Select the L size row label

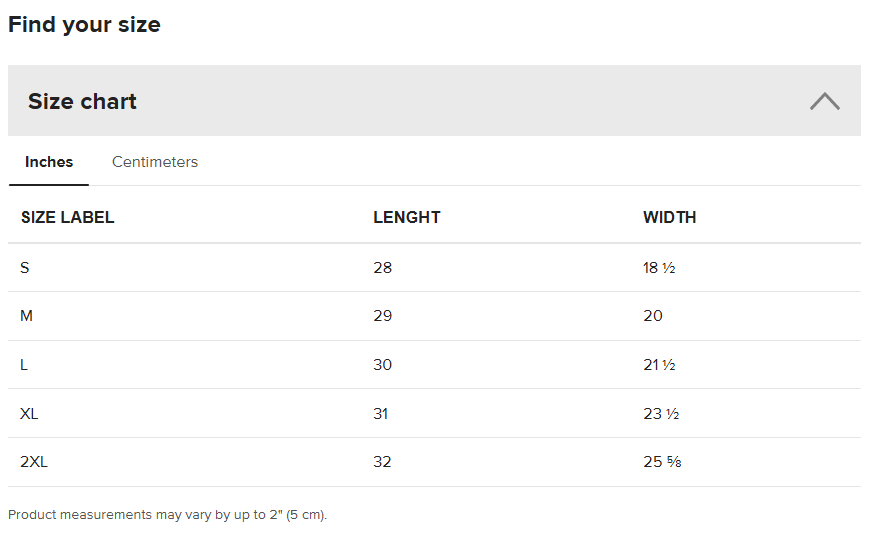point(25,365)
